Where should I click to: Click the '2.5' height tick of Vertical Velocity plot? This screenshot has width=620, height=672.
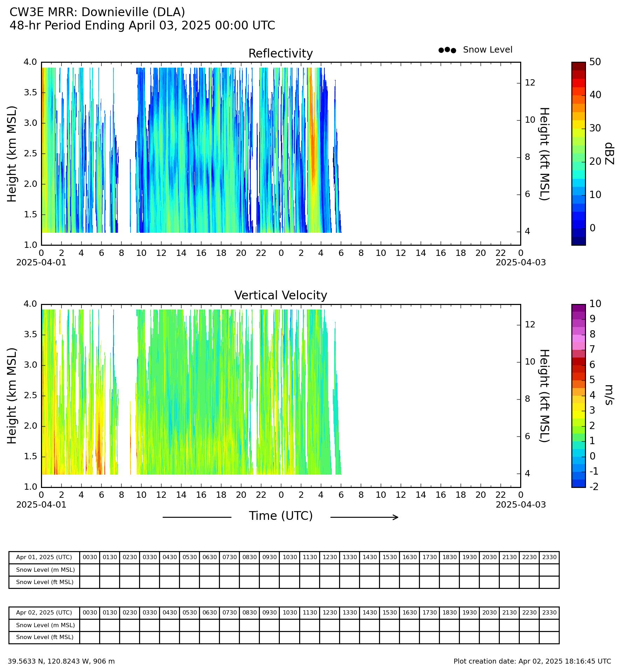(x=30, y=395)
